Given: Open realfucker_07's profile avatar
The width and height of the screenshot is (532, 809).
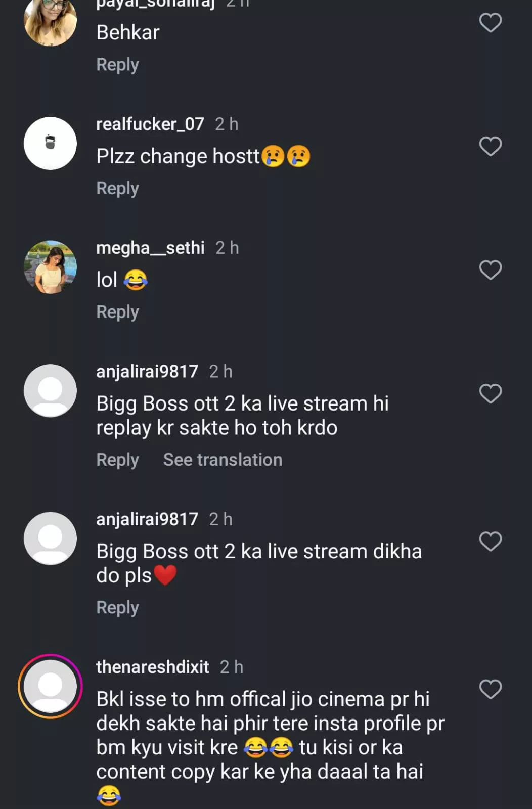Looking at the screenshot, I should (x=50, y=144).
